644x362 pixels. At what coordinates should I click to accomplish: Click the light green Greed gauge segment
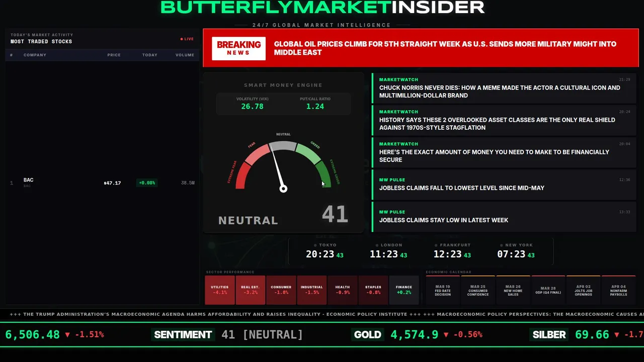pos(308,153)
